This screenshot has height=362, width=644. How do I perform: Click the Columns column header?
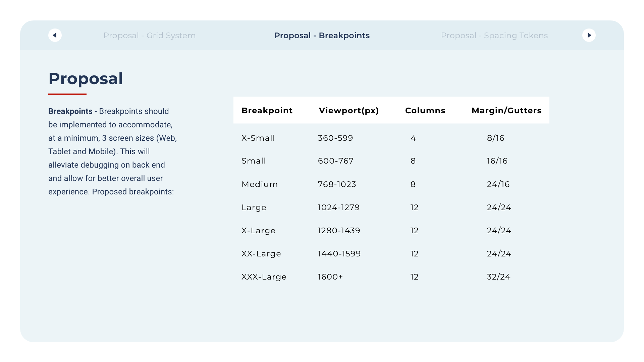point(425,111)
